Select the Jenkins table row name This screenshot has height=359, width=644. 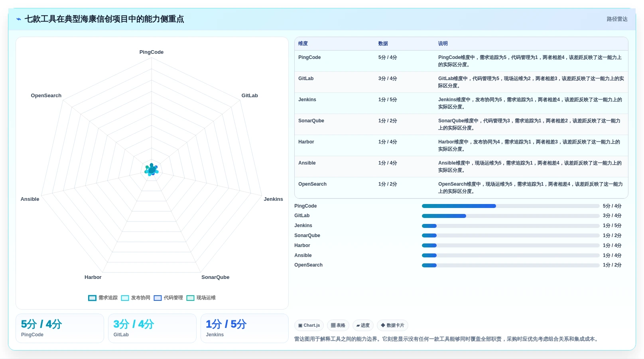coord(307,100)
